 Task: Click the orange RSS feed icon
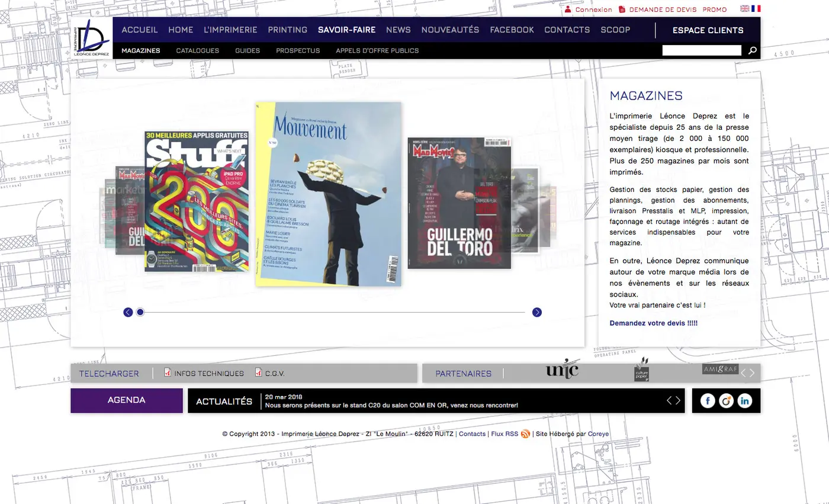(x=525, y=434)
